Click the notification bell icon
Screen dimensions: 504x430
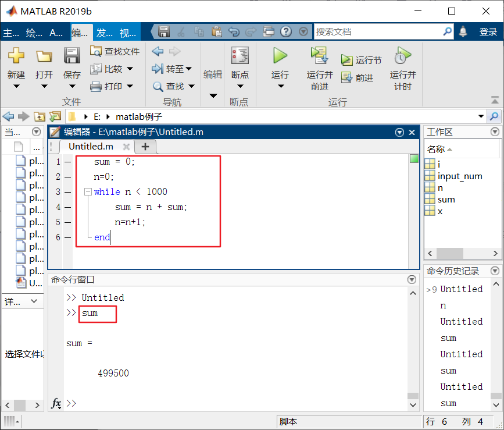click(463, 31)
